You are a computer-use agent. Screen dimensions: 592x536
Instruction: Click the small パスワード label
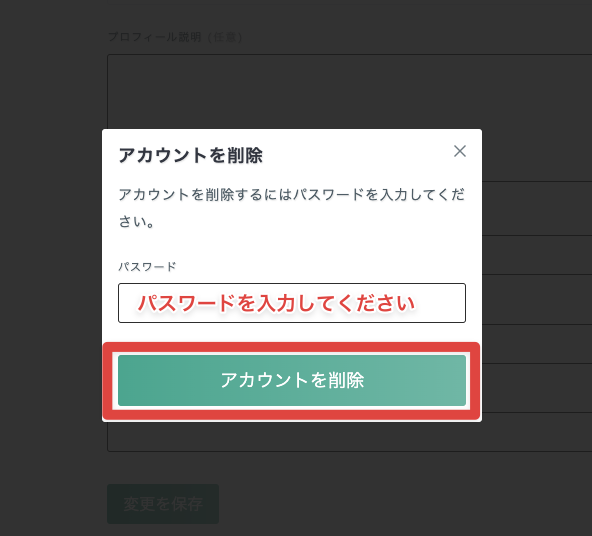tap(147, 266)
